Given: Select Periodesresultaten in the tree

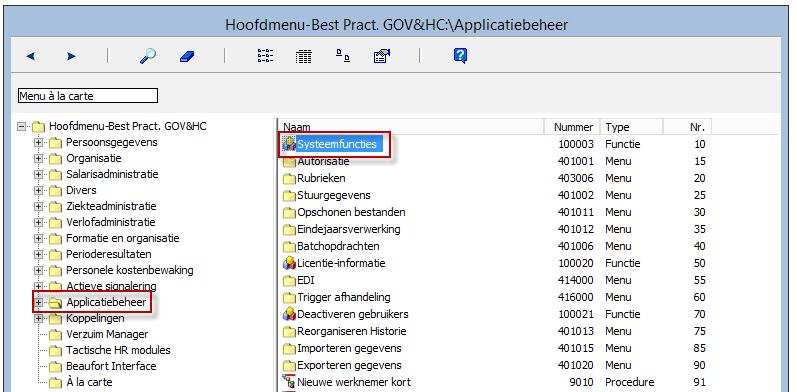Looking at the screenshot, I should pos(108,254).
